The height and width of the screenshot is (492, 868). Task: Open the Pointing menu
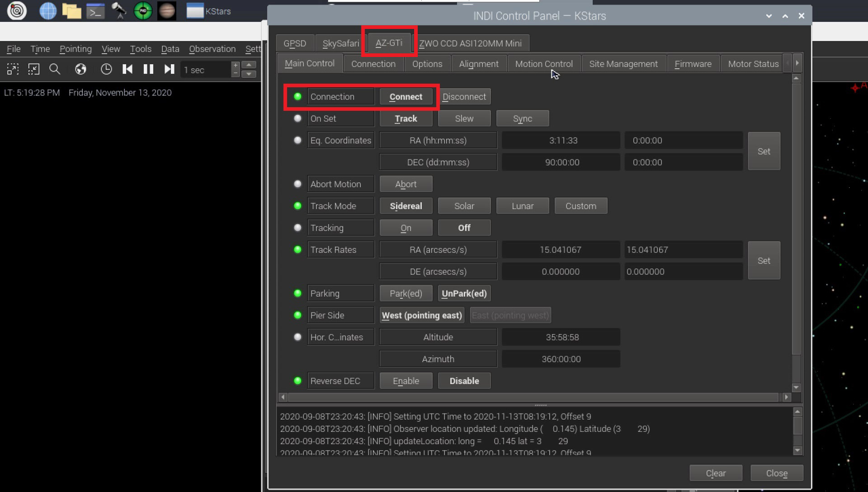(x=75, y=49)
